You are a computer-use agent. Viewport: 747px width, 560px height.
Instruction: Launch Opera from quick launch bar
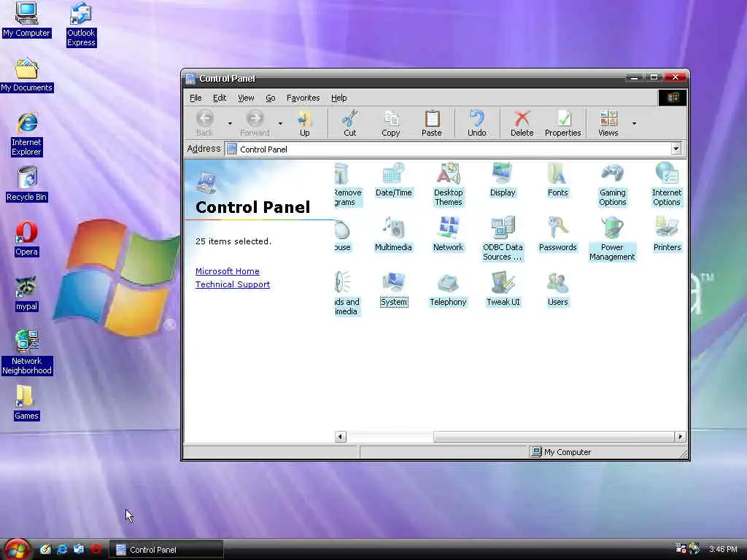pyautogui.click(x=96, y=549)
